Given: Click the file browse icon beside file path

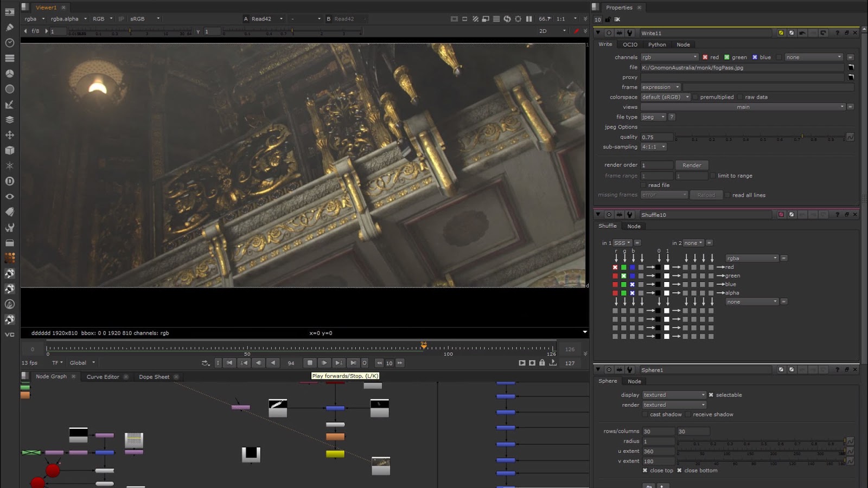Looking at the screenshot, I should 851,68.
